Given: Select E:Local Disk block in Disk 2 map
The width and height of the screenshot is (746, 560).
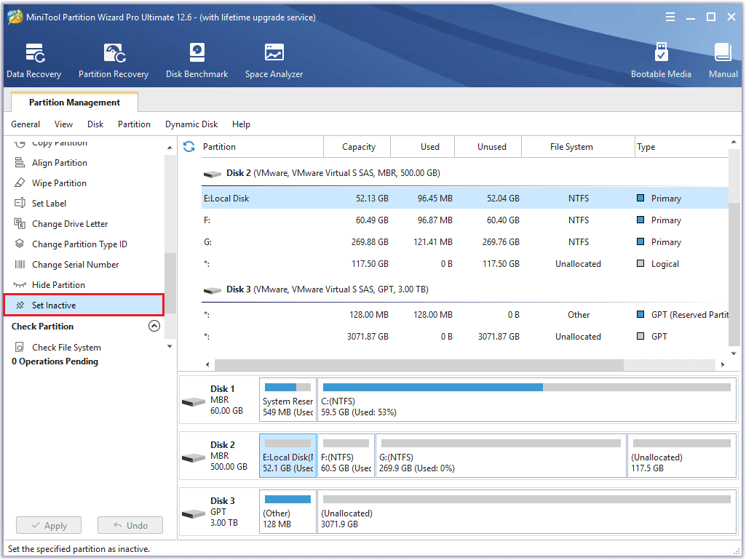Looking at the screenshot, I should pos(287,456).
